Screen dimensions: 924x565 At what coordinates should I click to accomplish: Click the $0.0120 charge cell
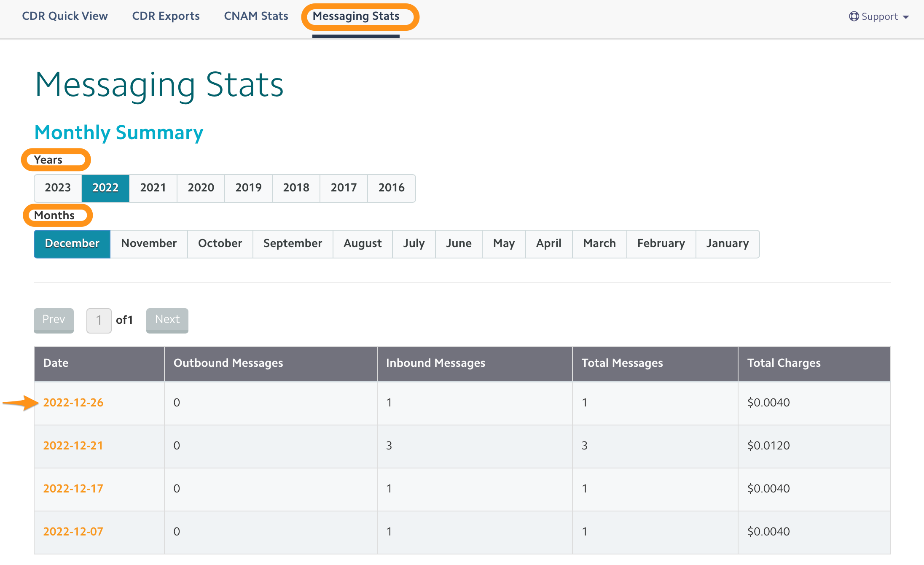click(x=814, y=447)
